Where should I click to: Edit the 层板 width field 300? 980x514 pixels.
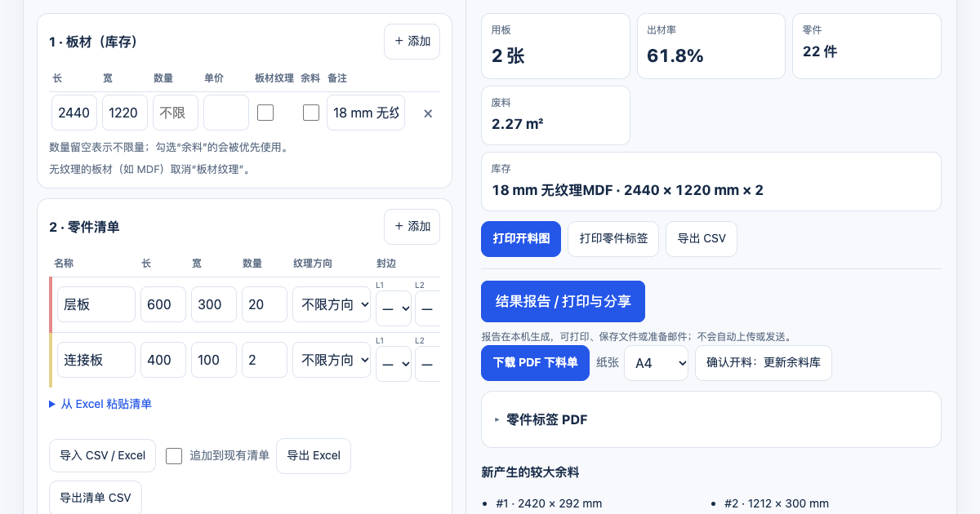pos(214,304)
